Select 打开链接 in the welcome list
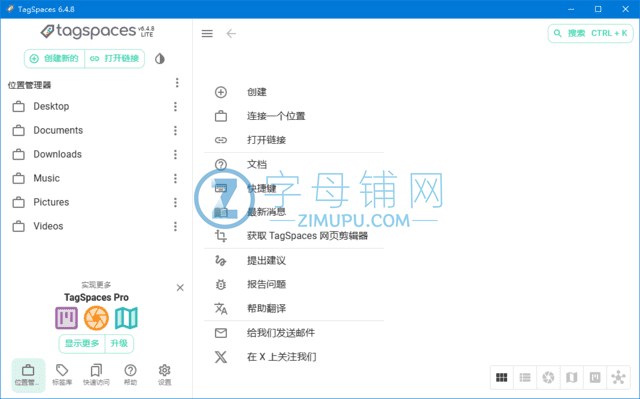This screenshot has width=640, height=399. point(294,140)
